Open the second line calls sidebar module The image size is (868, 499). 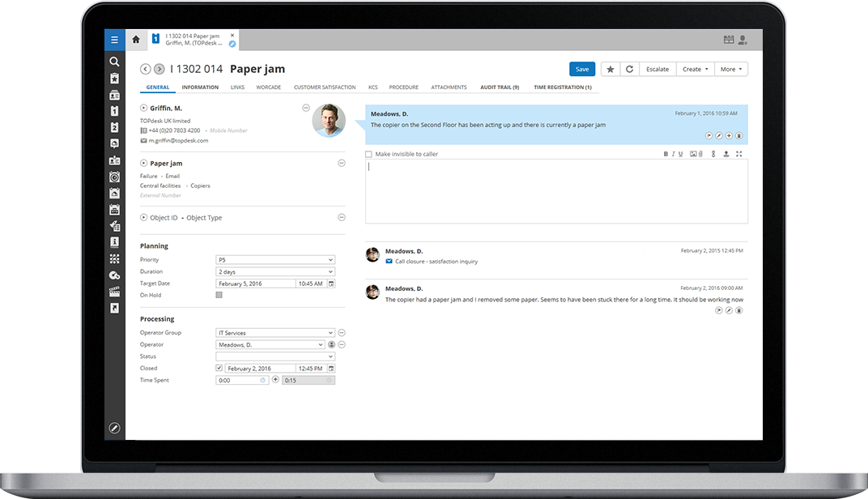coord(115,127)
